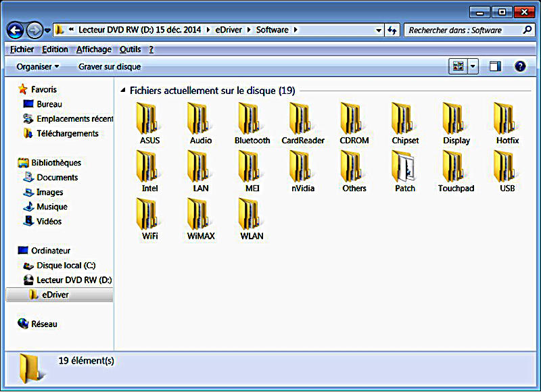Image resolution: width=541 pixels, height=392 pixels.
Task: Select Musique library
Action: point(45,207)
